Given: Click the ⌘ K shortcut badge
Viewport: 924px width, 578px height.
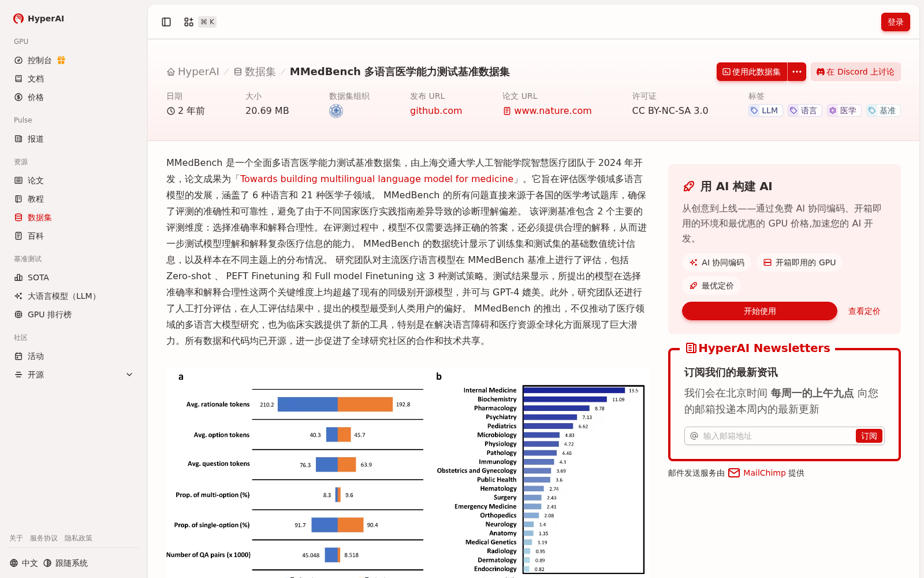Looking at the screenshot, I should 207,22.
